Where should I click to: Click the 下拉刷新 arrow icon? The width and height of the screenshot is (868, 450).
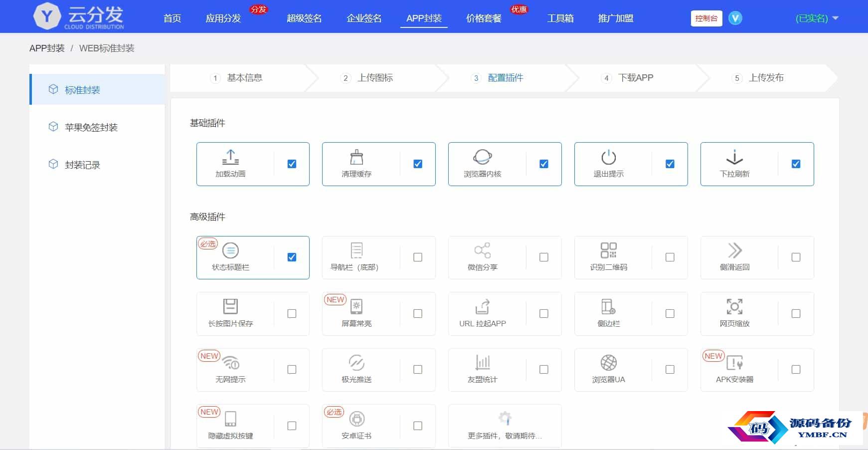click(734, 157)
